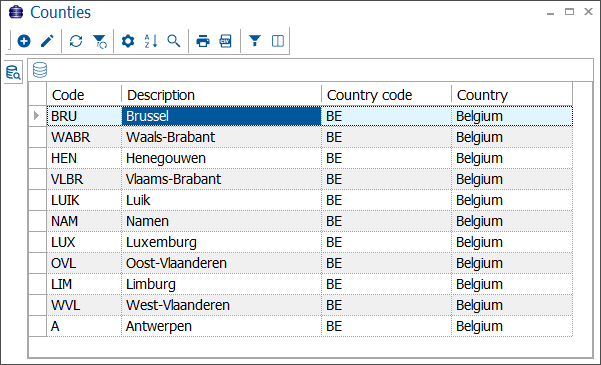
Task: Click the A-Z sort icon
Action: 151,41
